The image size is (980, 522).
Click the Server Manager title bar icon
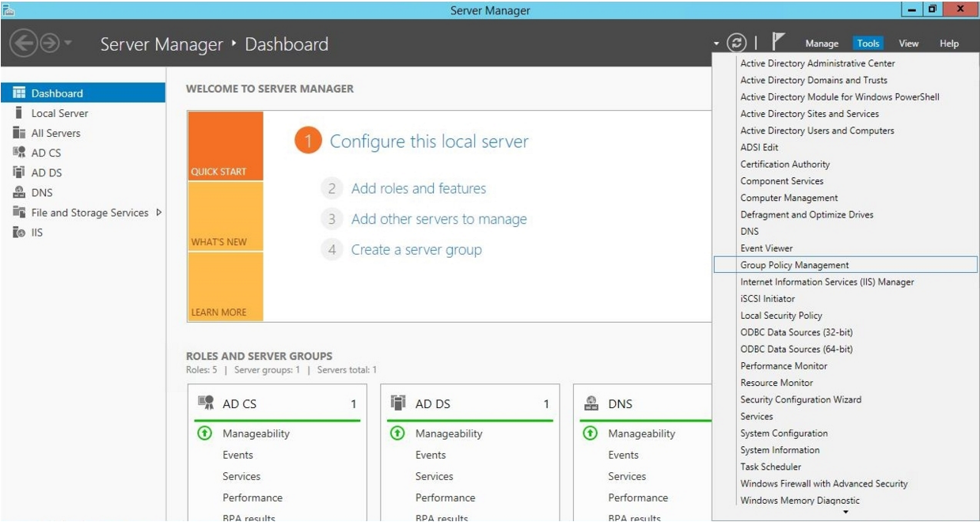point(8,9)
